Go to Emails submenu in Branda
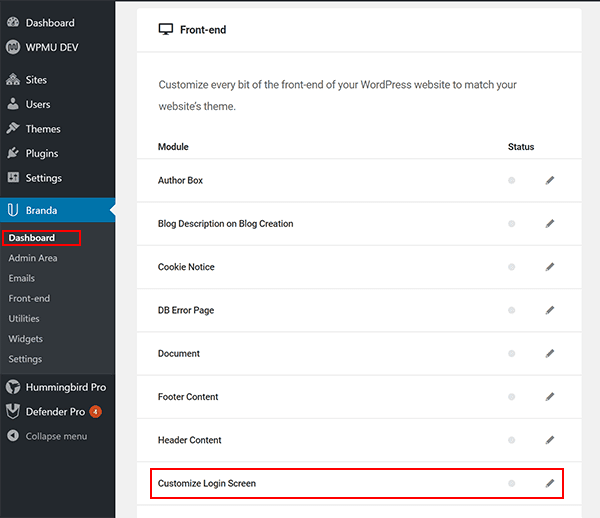Screen dimensions: 600x518 [22, 278]
